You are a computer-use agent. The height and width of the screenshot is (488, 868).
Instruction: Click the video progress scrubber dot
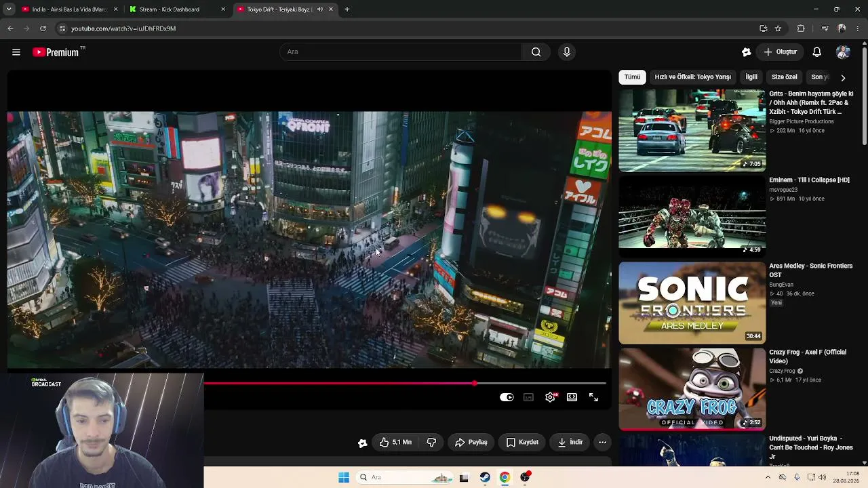tap(474, 384)
